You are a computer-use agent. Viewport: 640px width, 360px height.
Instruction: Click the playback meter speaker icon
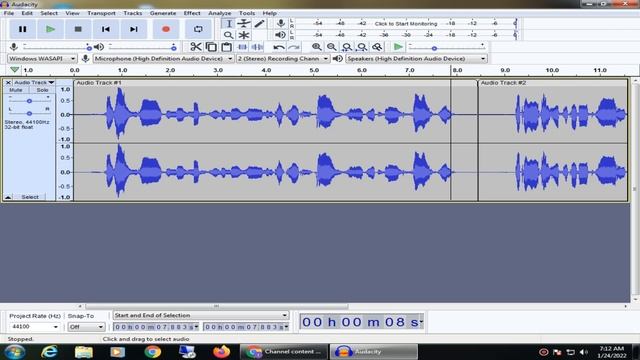pos(280,35)
